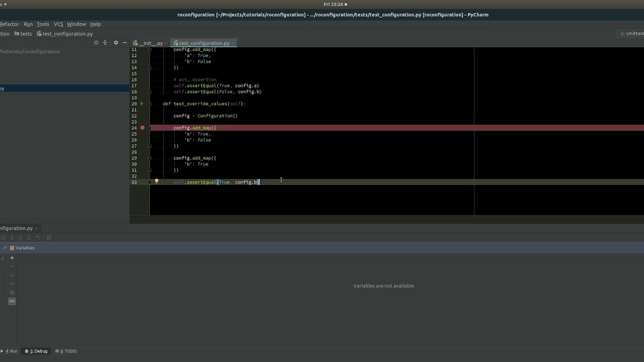Click the evaluate expression calculator icon
The height and width of the screenshot is (362, 644).
[x=49, y=237]
